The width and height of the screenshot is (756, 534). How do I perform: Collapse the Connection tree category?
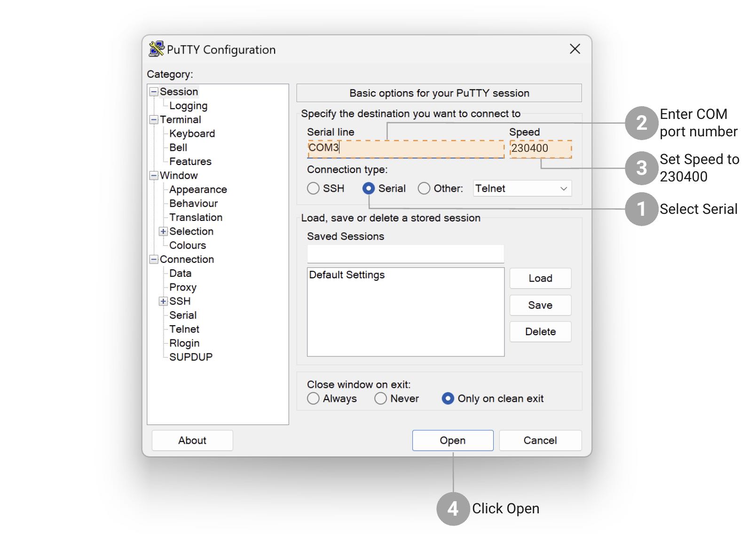click(154, 259)
